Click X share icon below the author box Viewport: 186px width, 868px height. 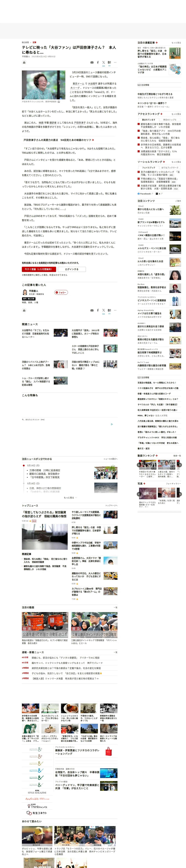pyautogui.click(x=104, y=310)
